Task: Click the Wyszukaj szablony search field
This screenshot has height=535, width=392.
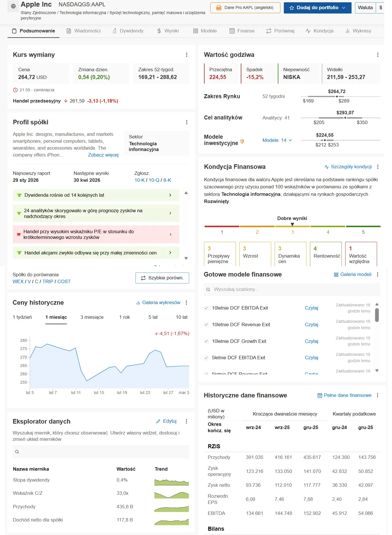Action: tap(292, 289)
